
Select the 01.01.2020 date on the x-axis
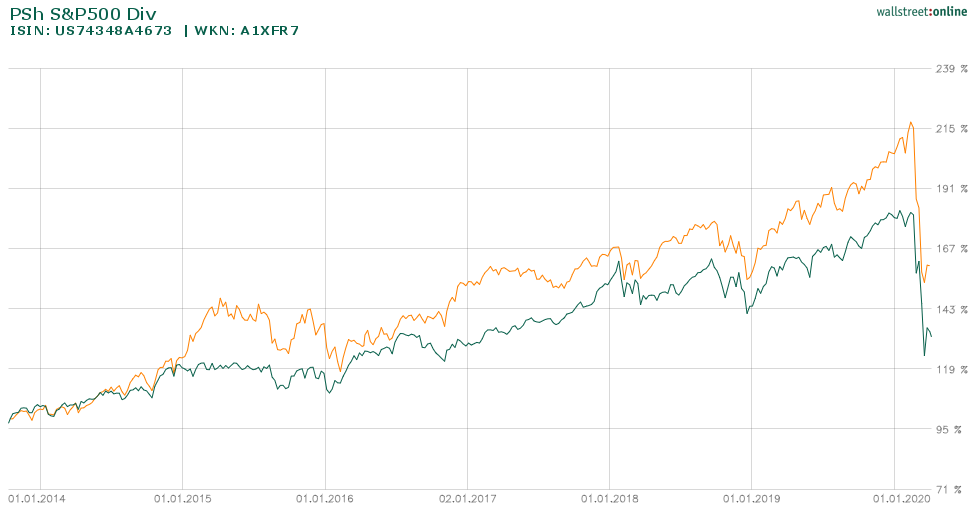point(895,497)
